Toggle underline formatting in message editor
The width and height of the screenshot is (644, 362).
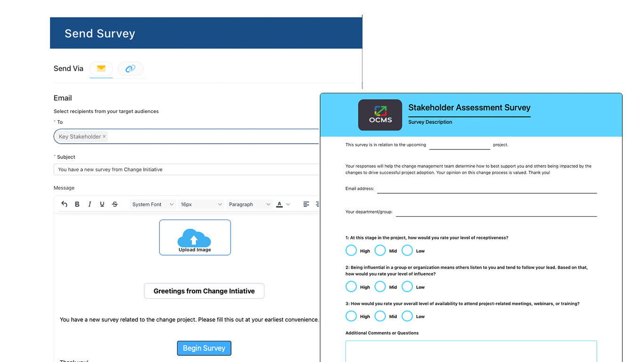click(x=102, y=204)
